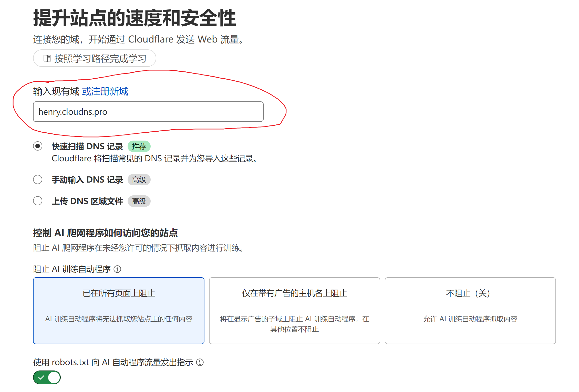Click info icon beside 阻止 AI 训练自动程序
Screen dimensions: 579x392
pos(117,269)
